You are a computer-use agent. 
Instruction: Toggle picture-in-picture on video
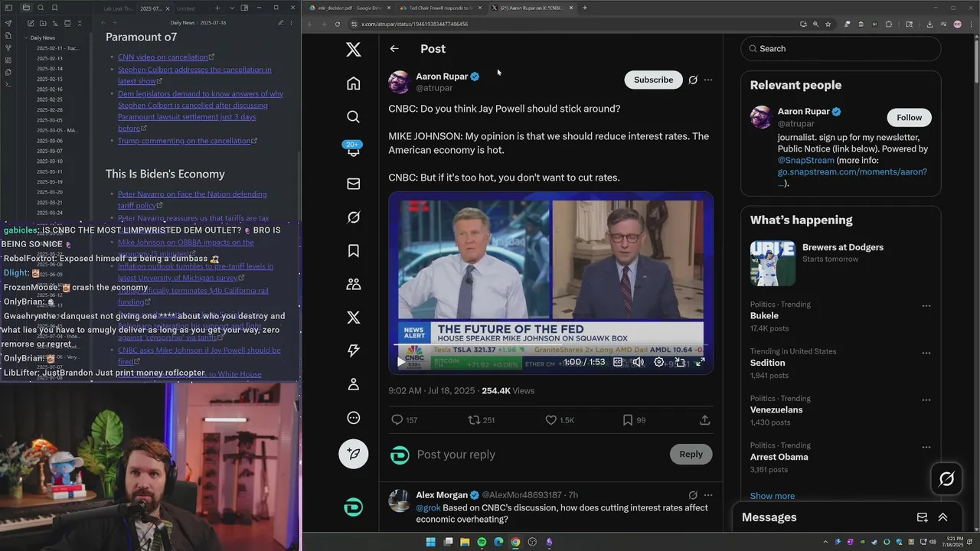coord(680,362)
